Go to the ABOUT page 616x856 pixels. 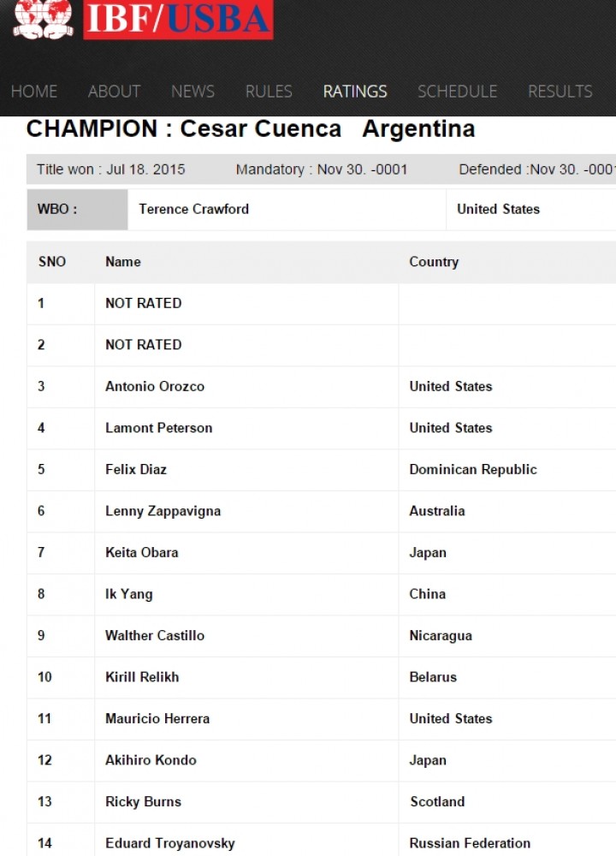pos(114,92)
